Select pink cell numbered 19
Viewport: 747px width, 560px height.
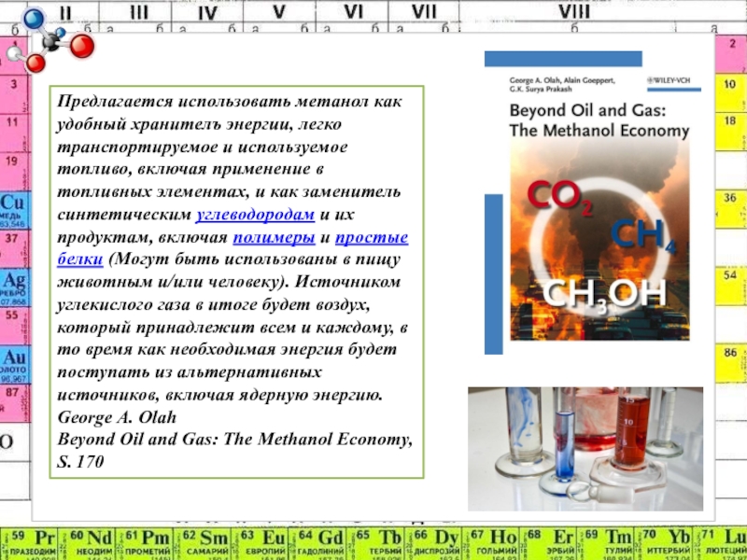[x=14, y=172]
